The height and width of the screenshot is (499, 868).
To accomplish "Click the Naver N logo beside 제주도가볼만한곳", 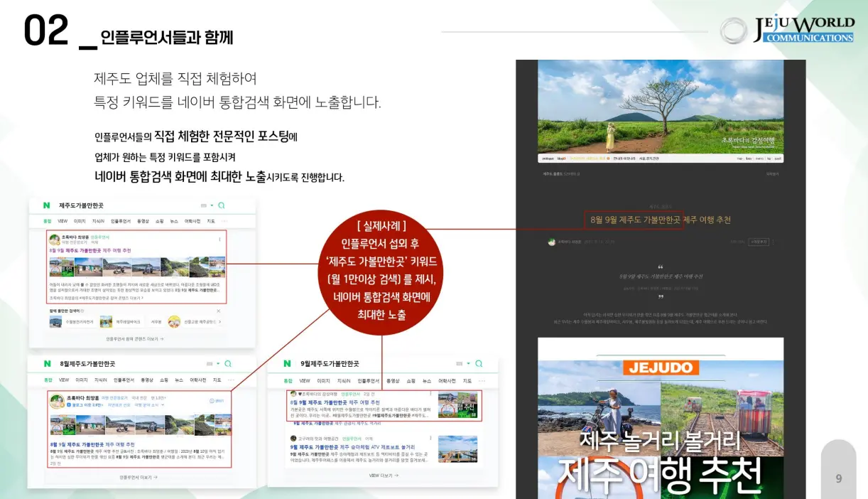I will [x=46, y=205].
